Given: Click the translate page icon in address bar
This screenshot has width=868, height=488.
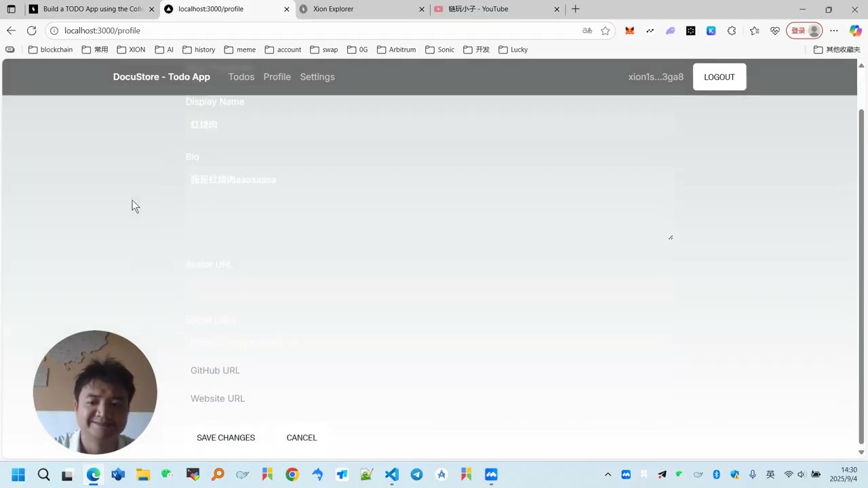Looking at the screenshot, I should [x=587, y=30].
